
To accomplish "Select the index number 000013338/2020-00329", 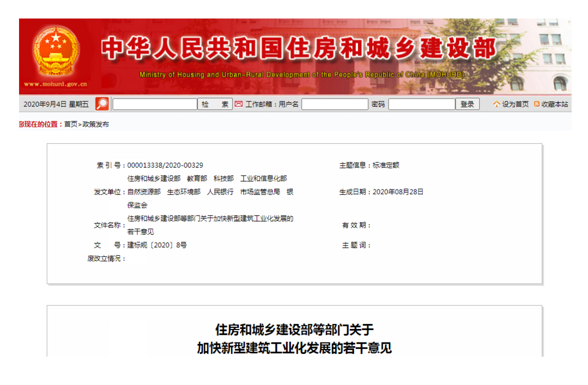I will point(165,165).
